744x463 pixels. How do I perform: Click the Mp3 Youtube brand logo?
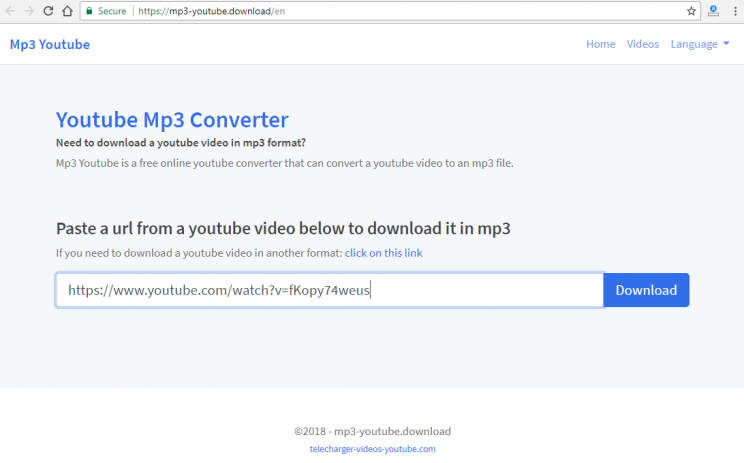pyautogui.click(x=50, y=44)
